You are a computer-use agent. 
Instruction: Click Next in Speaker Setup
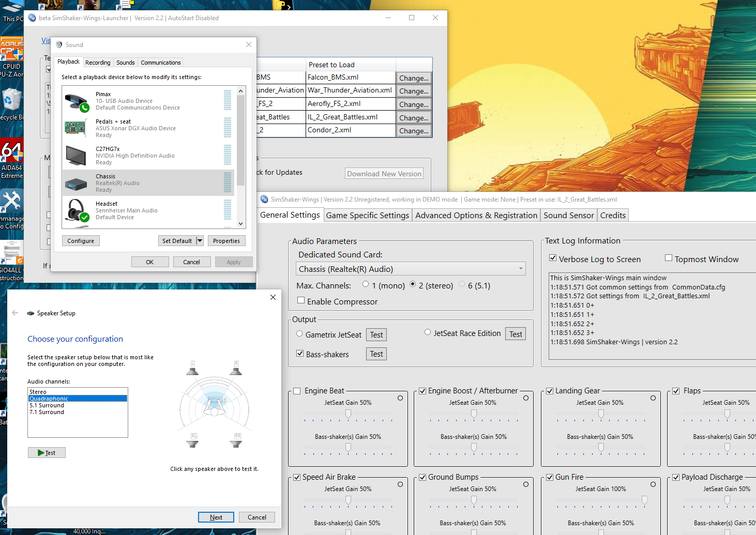click(x=216, y=517)
